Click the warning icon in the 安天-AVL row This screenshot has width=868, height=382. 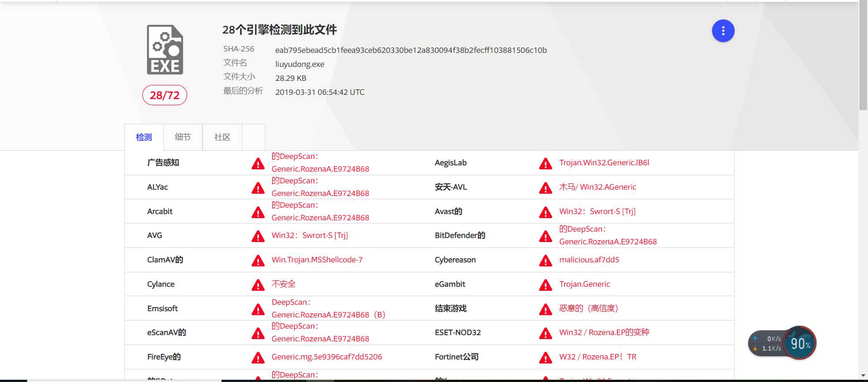[546, 188]
